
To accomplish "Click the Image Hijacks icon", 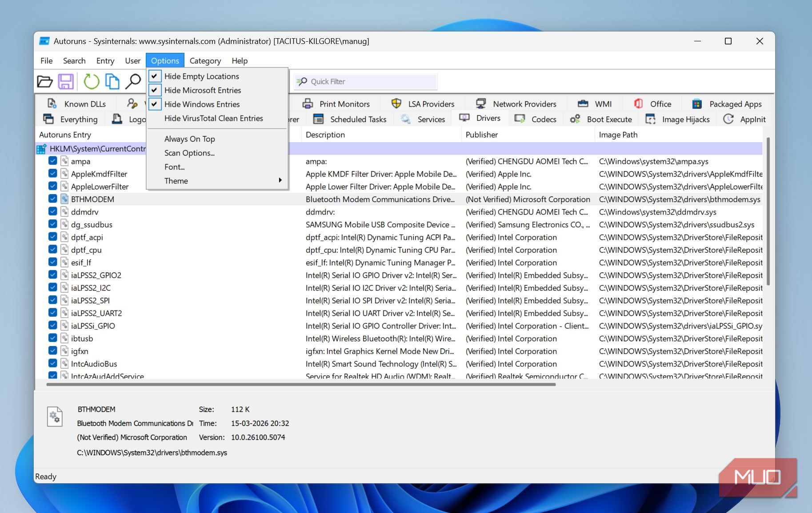I will click(650, 119).
